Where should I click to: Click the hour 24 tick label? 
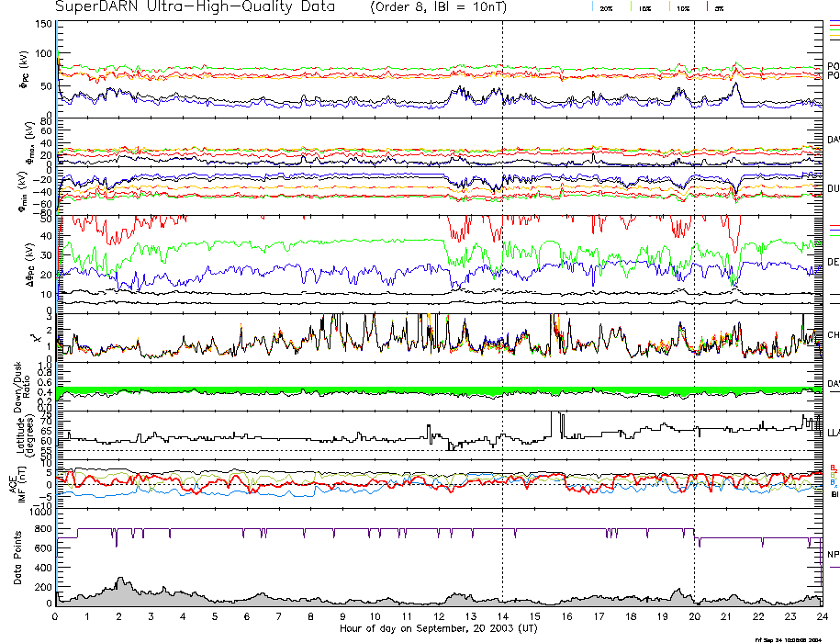(822, 617)
